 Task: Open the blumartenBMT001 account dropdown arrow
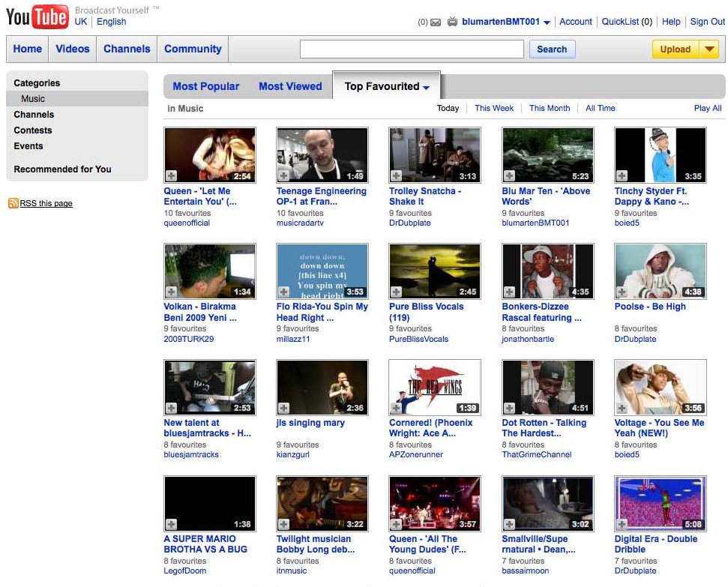click(x=547, y=22)
